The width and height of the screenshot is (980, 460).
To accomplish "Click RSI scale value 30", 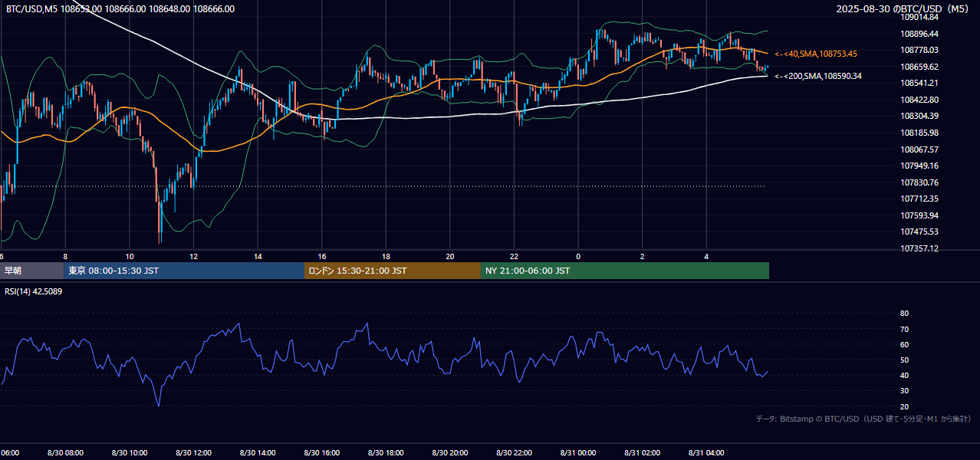I will pyautogui.click(x=904, y=390).
